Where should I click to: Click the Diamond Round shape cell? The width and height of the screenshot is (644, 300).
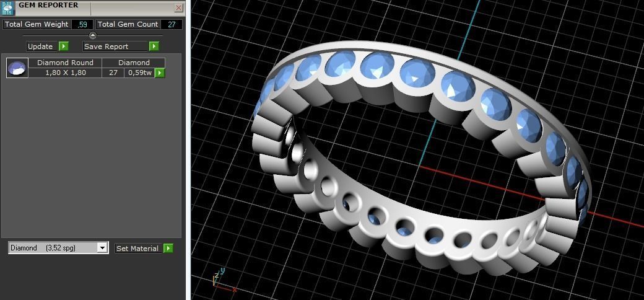coord(65,63)
